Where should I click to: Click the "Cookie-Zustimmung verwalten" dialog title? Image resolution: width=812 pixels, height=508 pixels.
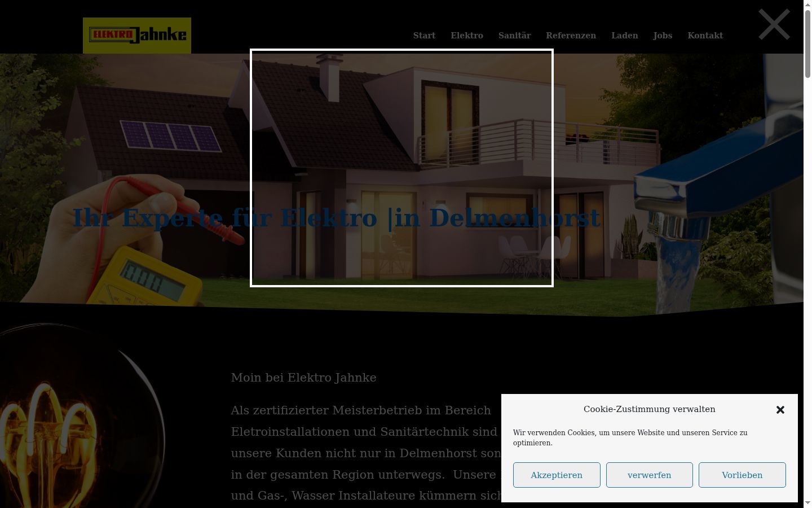[x=649, y=409]
